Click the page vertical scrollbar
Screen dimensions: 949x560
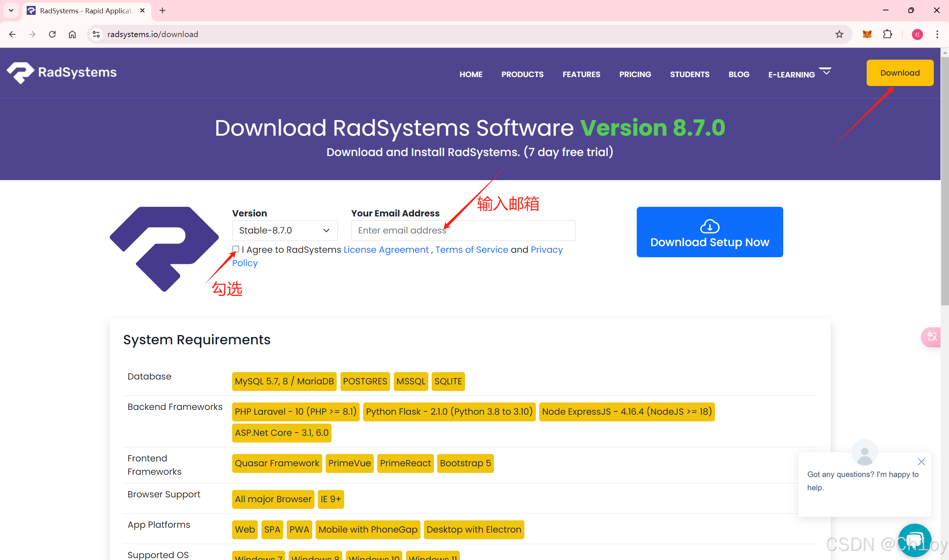point(945,181)
